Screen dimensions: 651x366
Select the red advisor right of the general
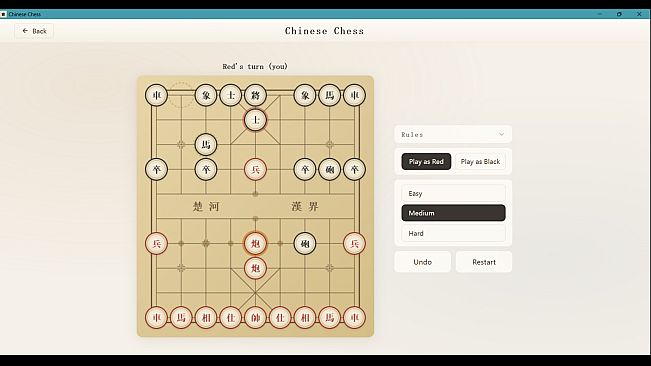click(x=280, y=317)
